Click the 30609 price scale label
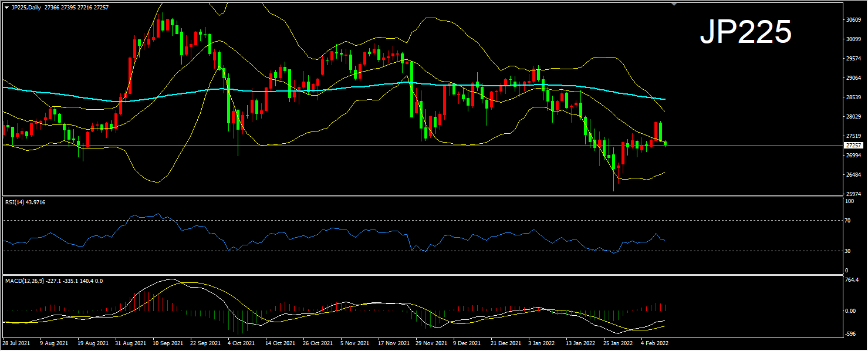The image size is (868, 351). 853,19
